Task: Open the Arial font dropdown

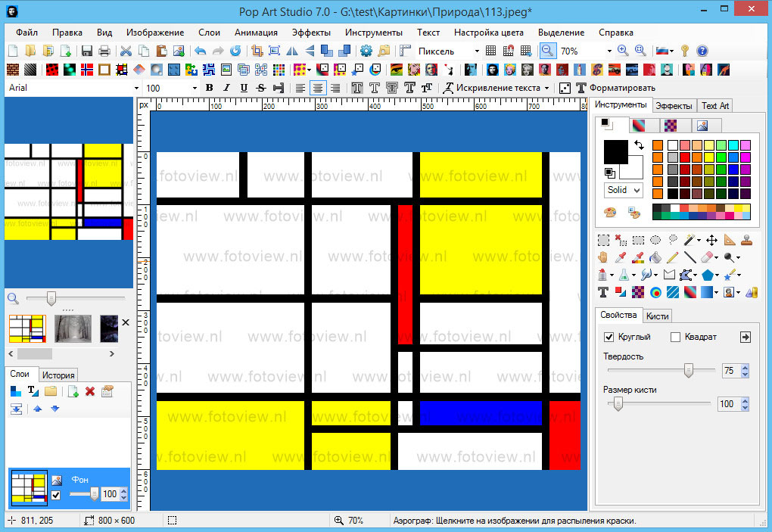Action: coord(136,89)
